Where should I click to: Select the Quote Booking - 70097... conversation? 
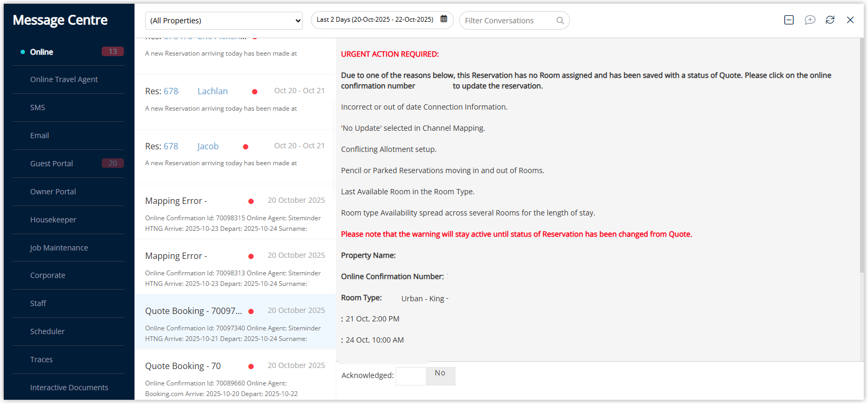[x=235, y=322]
